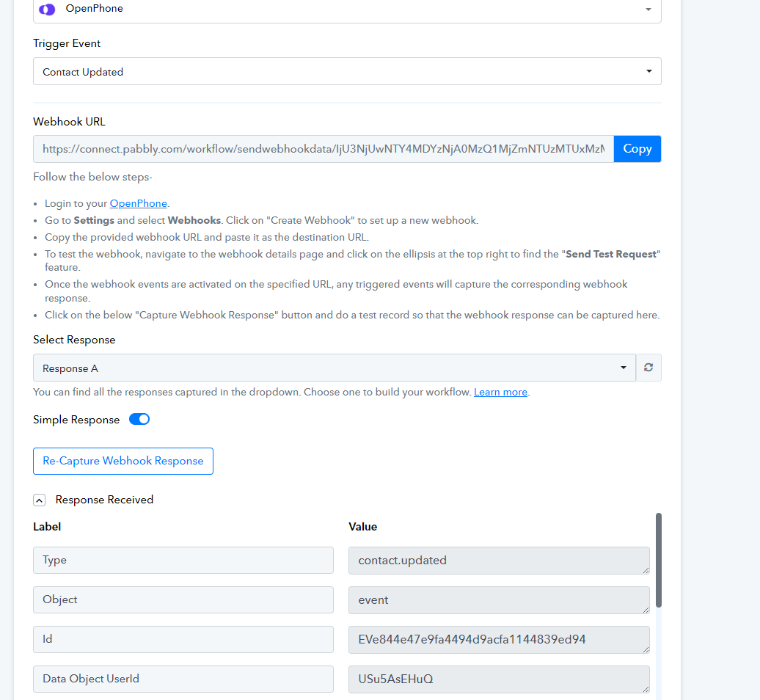The height and width of the screenshot is (700, 760).
Task: Click the Webhook URL text field
Action: pyautogui.click(x=324, y=149)
